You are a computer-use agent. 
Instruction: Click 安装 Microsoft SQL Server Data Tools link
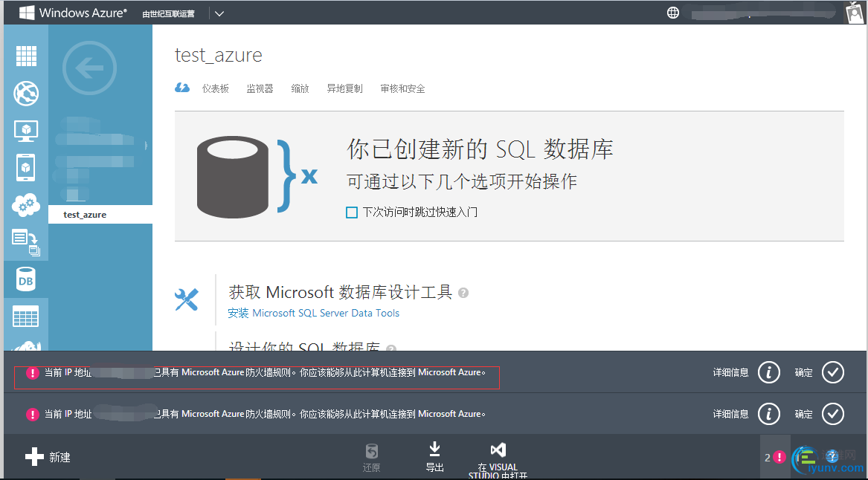[x=313, y=313]
